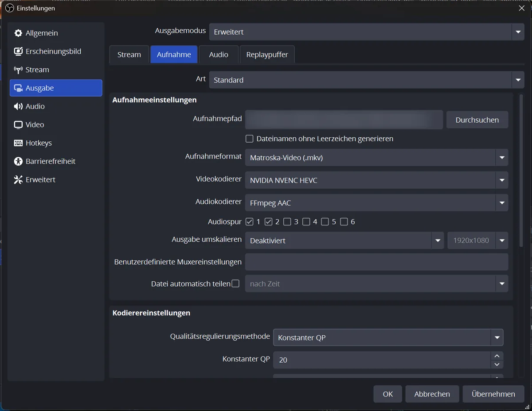Click the Erweitert tools icon in sidebar

coord(18,180)
